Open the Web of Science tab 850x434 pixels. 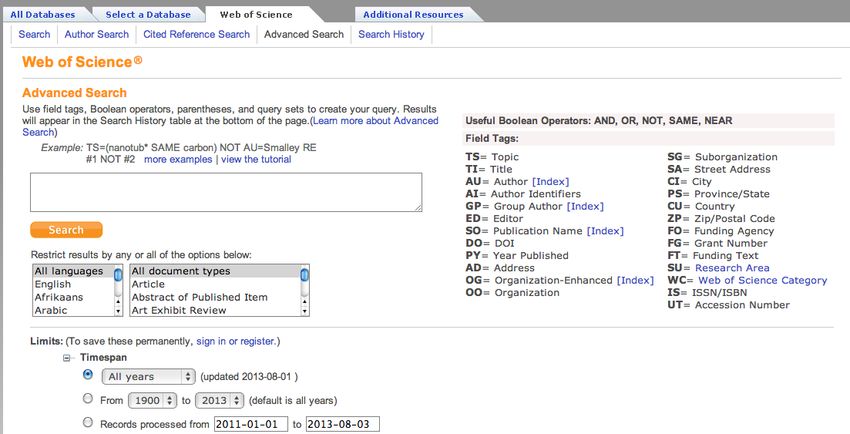[256, 15]
